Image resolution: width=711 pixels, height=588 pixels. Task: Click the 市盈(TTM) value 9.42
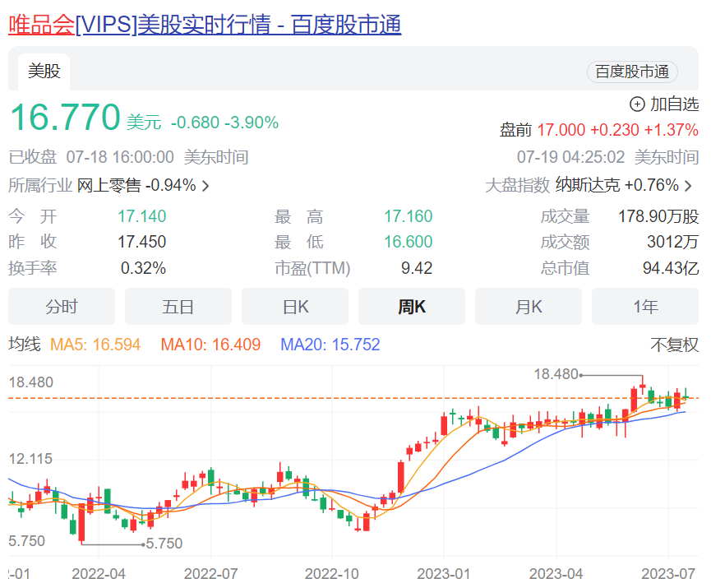pos(417,268)
